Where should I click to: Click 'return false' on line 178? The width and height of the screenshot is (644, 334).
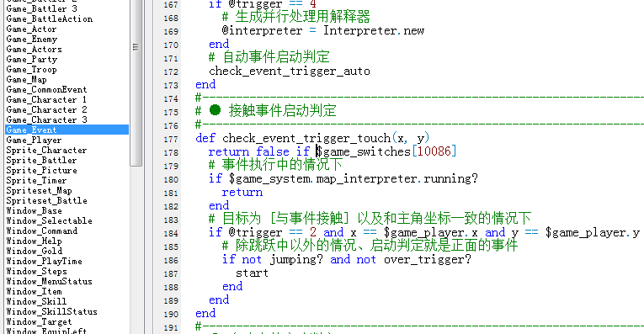(x=249, y=151)
